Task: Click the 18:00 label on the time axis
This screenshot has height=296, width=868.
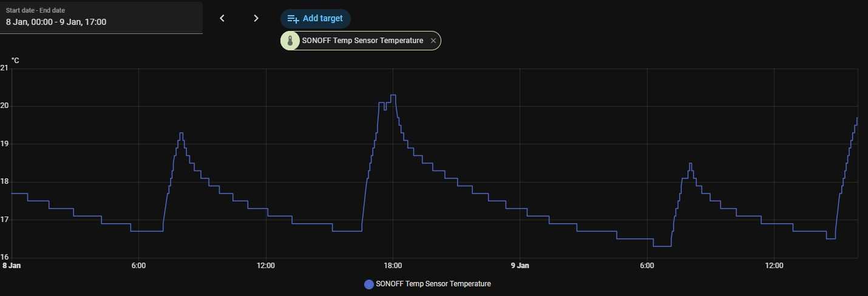Action: (x=393, y=266)
